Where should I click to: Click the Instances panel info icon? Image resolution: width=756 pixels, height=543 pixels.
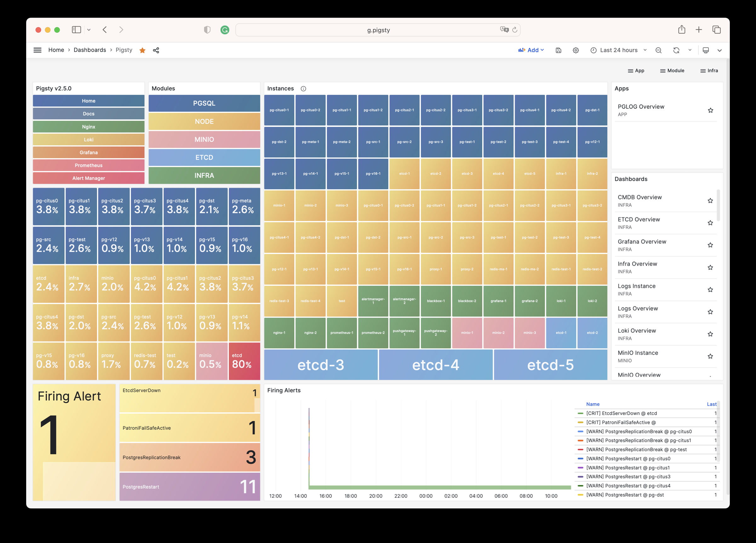303,89
